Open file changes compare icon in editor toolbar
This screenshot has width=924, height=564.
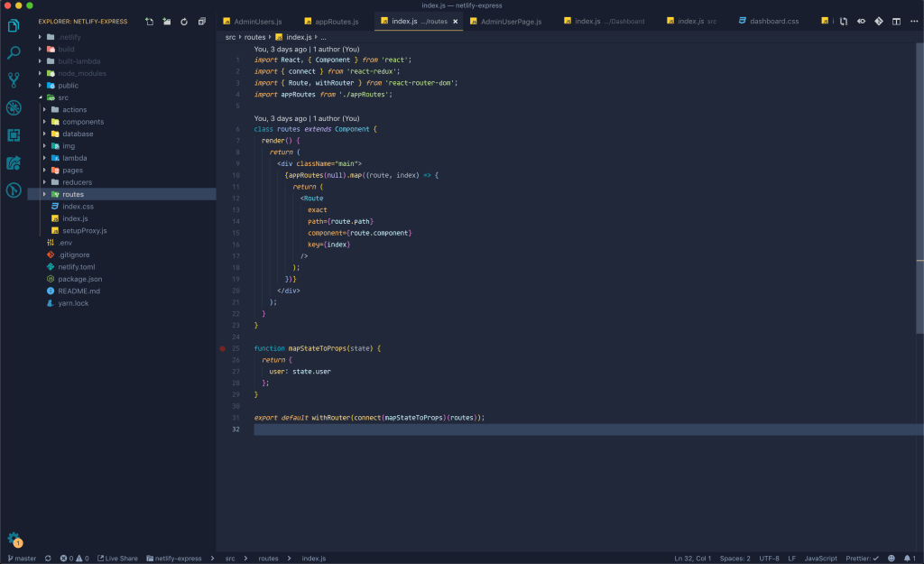[x=844, y=22]
